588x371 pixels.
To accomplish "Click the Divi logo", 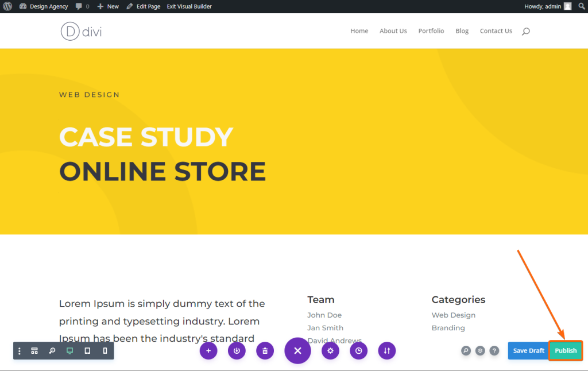I will [81, 31].
